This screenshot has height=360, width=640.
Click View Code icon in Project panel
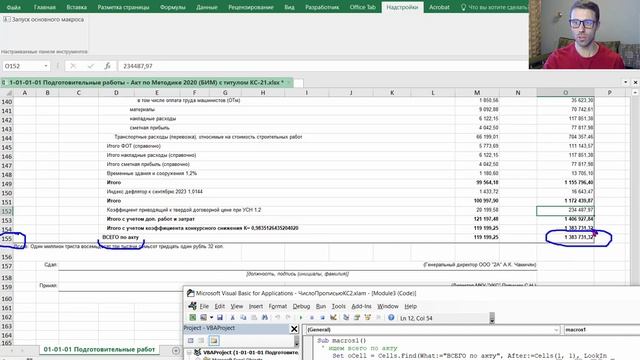[x=191, y=340]
